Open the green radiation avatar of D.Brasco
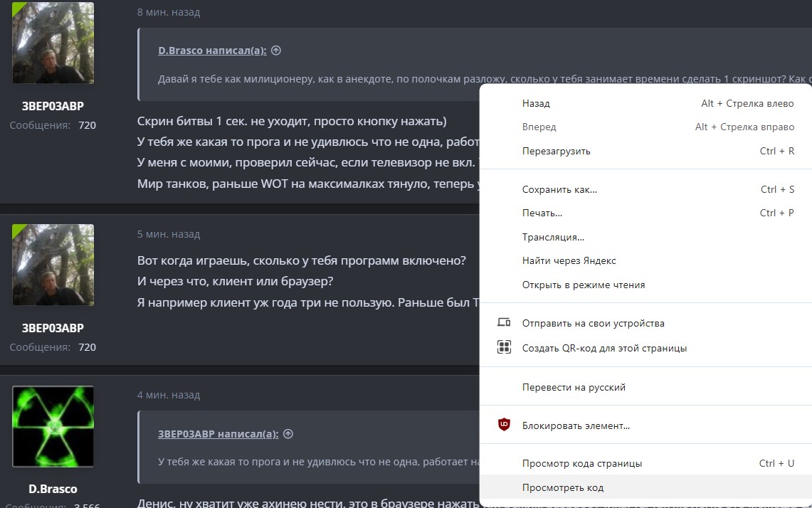 tap(53, 426)
